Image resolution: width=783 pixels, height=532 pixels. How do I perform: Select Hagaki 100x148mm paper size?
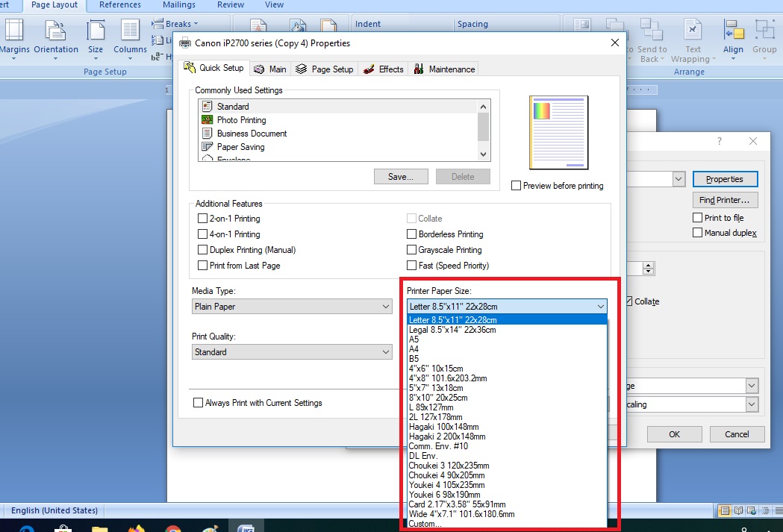coord(508,427)
